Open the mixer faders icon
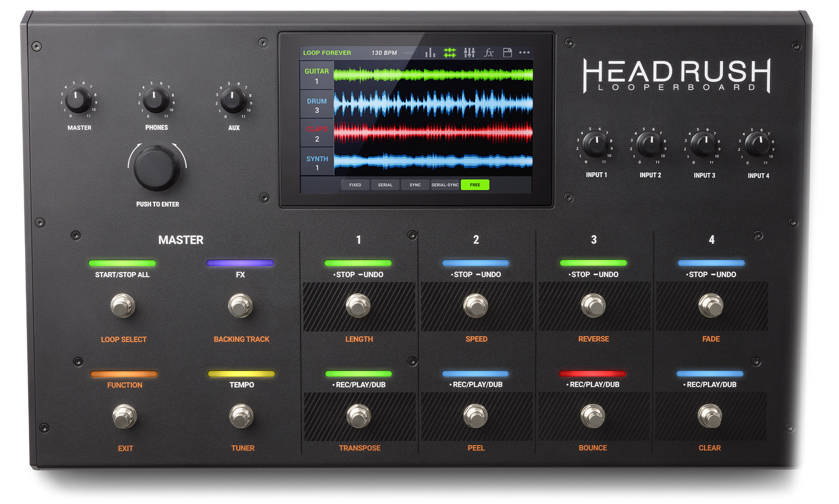839x504 pixels. point(469,53)
